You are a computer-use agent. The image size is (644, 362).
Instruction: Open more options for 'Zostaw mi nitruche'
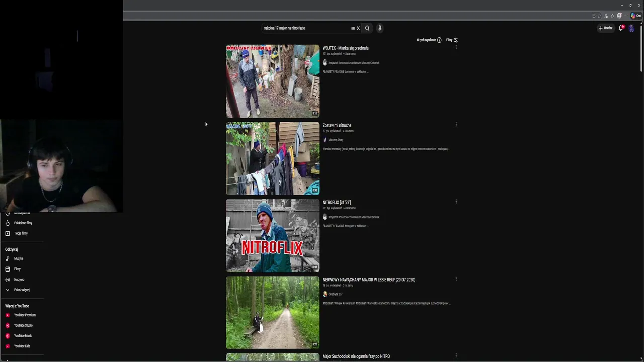click(456, 124)
